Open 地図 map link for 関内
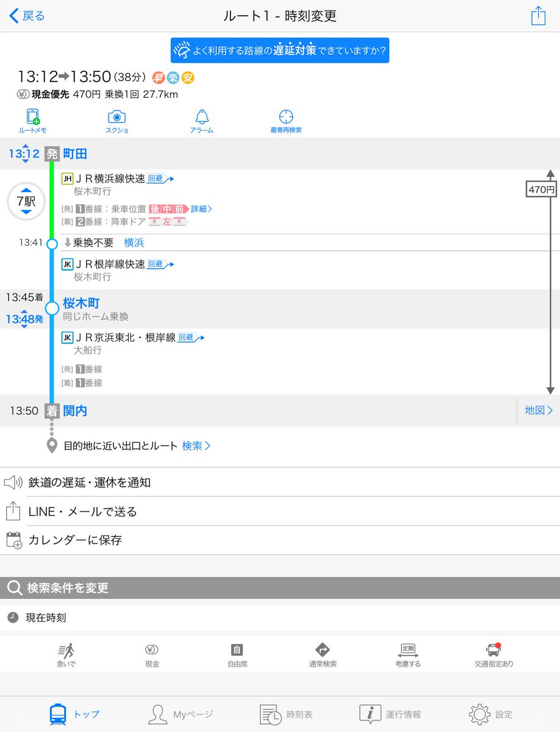This screenshot has height=732, width=560. coord(539,411)
